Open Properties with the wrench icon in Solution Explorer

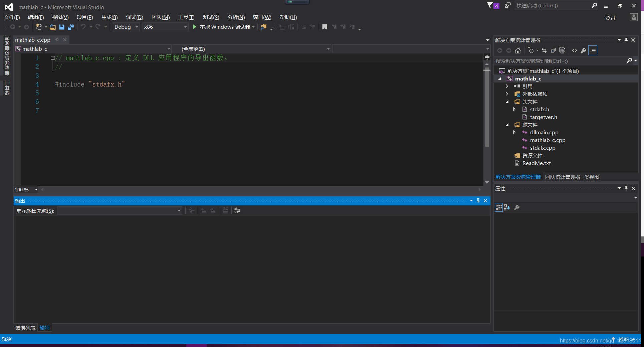583,50
